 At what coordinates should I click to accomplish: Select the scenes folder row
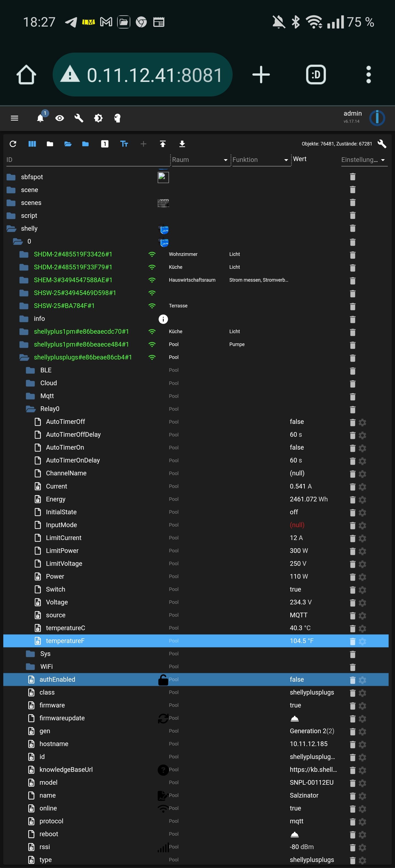pos(196,202)
